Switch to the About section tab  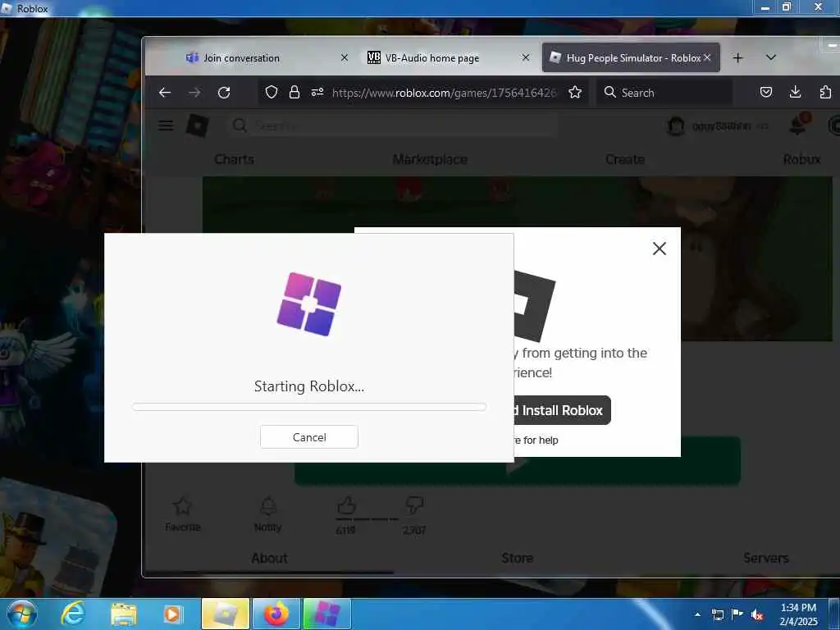(269, 558)
